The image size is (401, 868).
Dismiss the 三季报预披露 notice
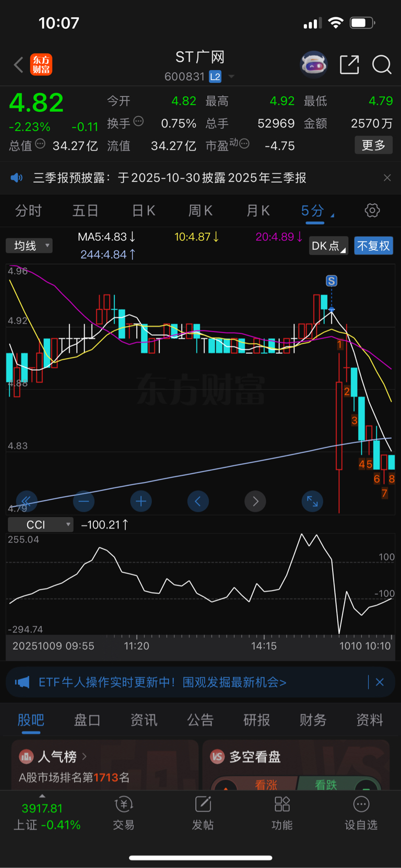pyautogui.click(x=387, y=178)
